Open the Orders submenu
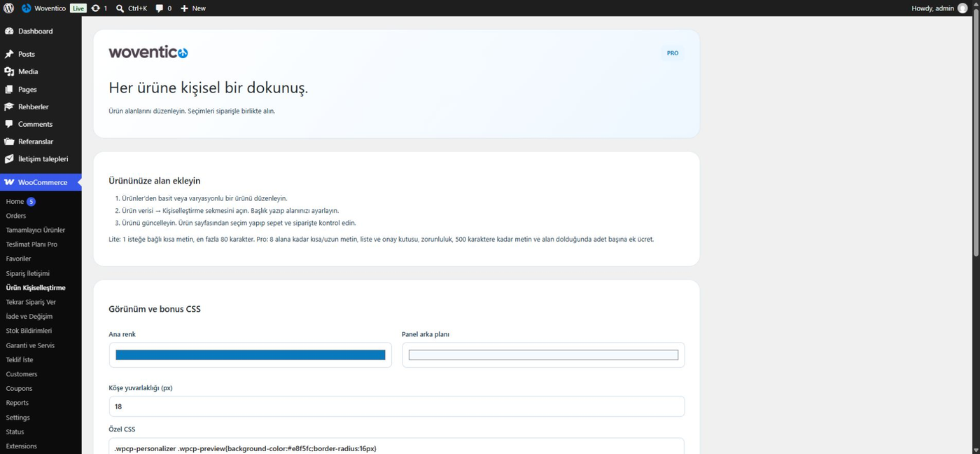The height and width of the screenshot is (454, 980). point(16,216)
